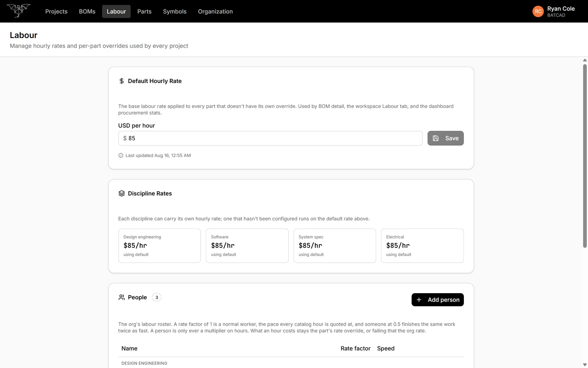Click the scrollbar up arrow
The width and height of the screenshot is (588, 368).
(585, 60)
